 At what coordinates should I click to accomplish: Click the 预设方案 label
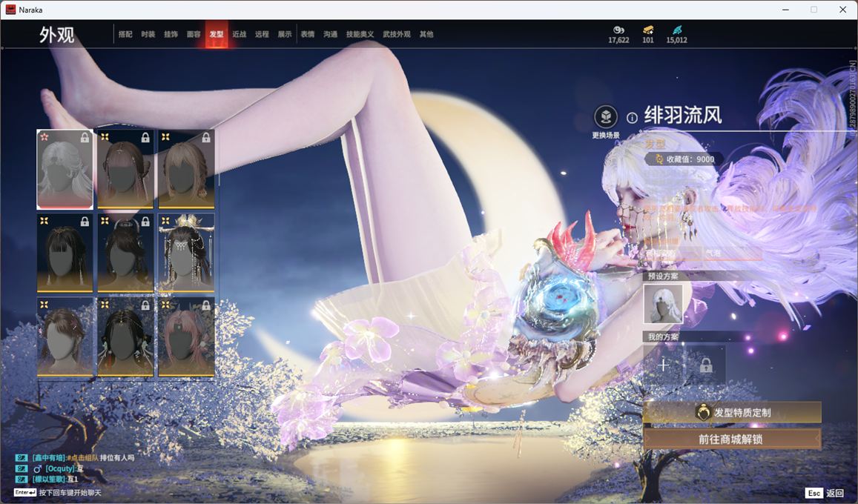[x=663, y=276]
